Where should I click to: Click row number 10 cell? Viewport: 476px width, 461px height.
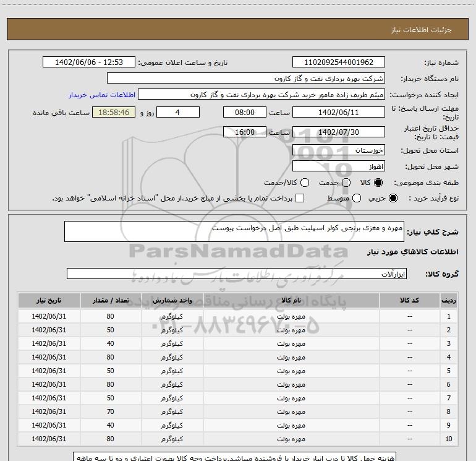click(x=449, y=439)
